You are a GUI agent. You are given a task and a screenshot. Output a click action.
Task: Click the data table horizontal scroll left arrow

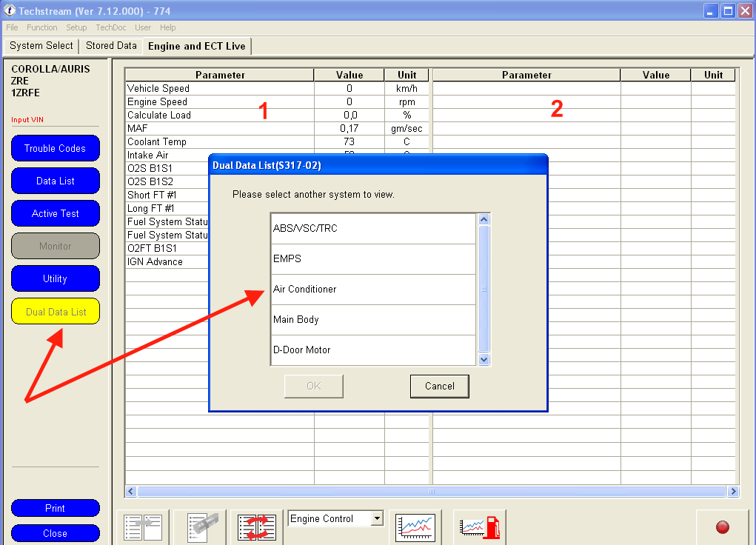tap(131, 492)
